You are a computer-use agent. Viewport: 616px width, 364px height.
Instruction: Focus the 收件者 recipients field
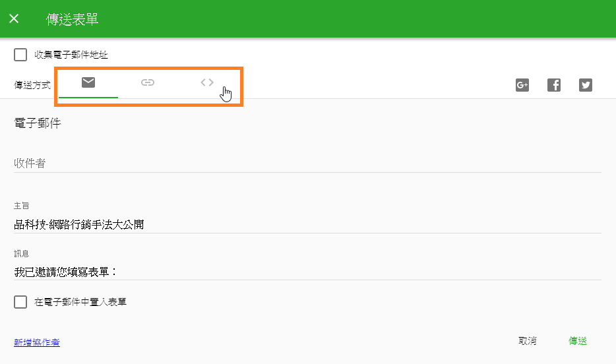point(307,164)
